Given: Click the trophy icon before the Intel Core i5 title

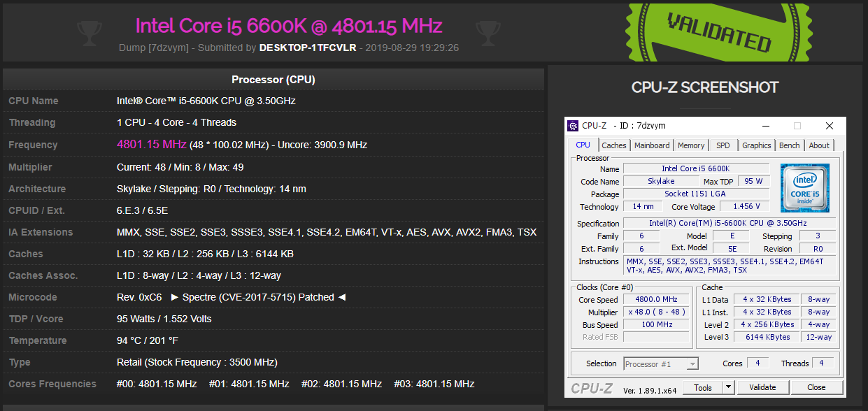Looking at the screenshot, I should tap(89, 31).
